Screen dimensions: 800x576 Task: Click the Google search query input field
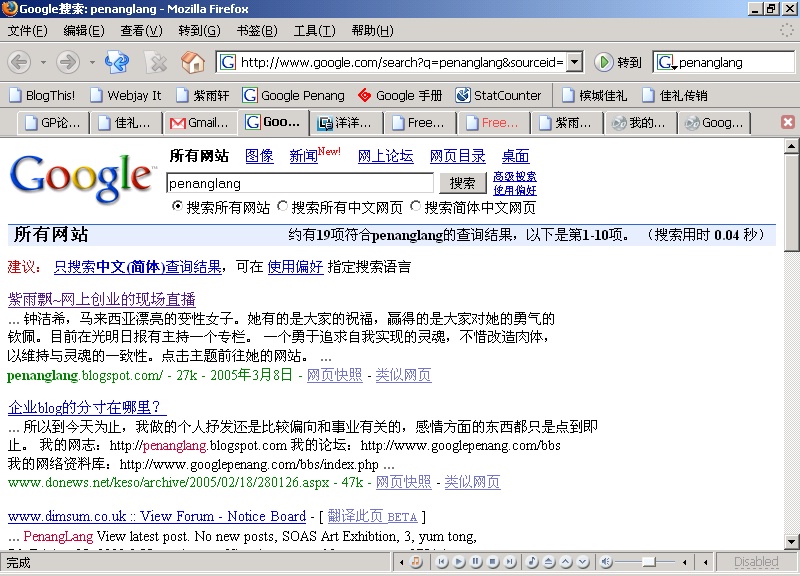300,183
